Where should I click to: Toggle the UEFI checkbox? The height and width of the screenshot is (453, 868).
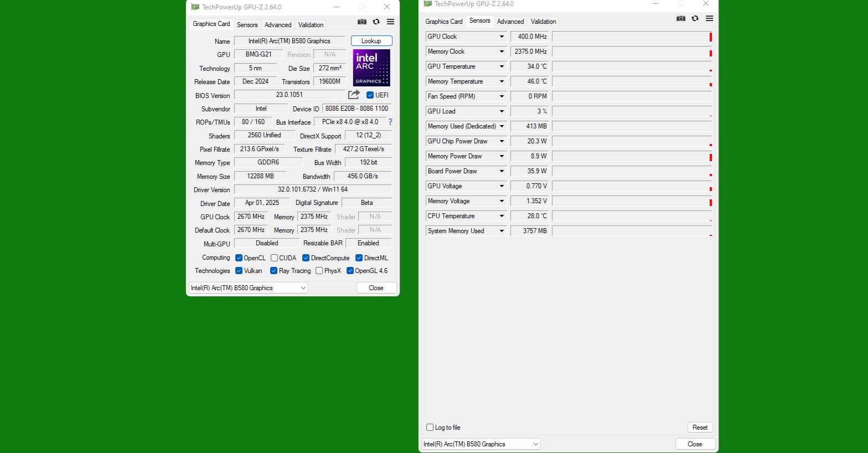(x=370, y=95)
